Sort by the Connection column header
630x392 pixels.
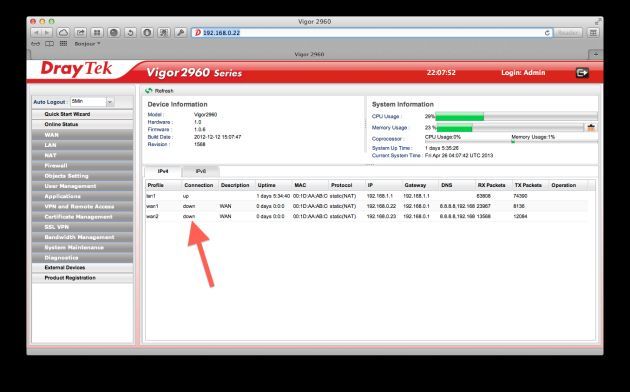pos(200,185)
